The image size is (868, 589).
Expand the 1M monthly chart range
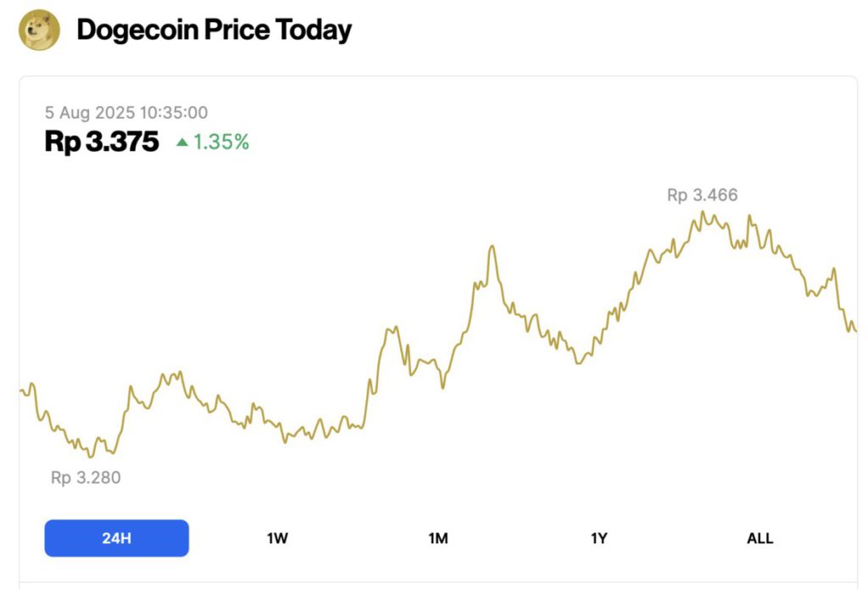(438, 538)
